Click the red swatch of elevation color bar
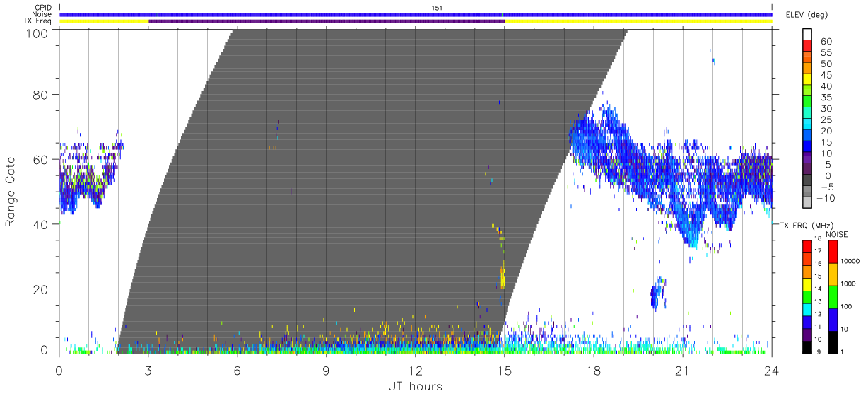868x401 pixels. tap(807, 45)
